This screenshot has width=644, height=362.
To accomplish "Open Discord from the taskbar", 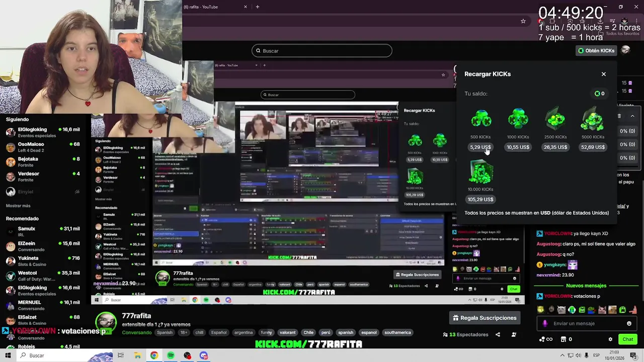I will [204, 355].
